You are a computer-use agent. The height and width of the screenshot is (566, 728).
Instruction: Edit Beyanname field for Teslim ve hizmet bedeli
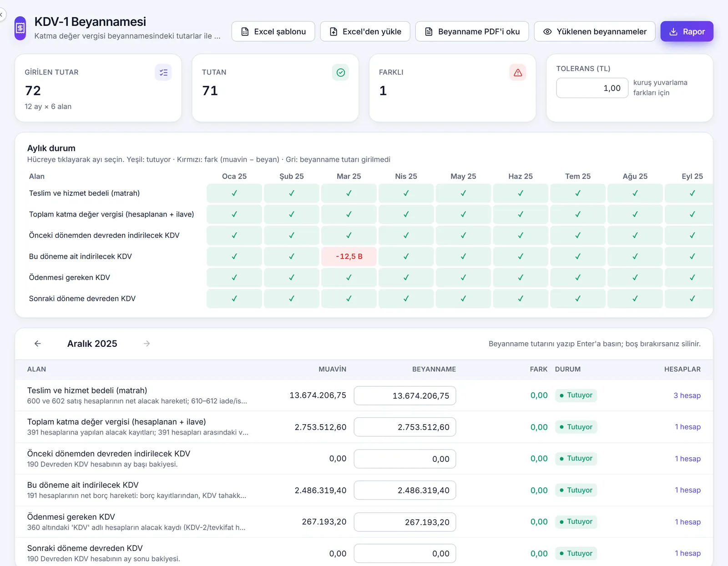coord(405,396)
